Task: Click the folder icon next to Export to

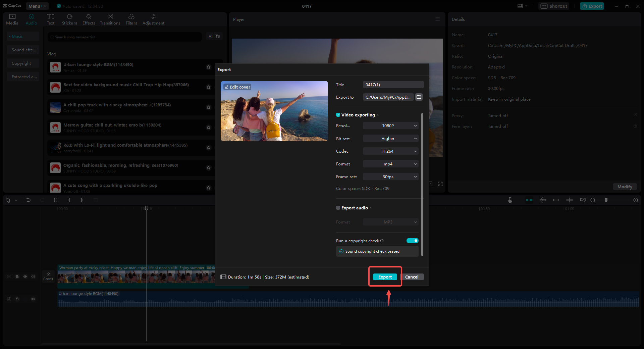Action: pyautogui.click(x=419, y=97)
